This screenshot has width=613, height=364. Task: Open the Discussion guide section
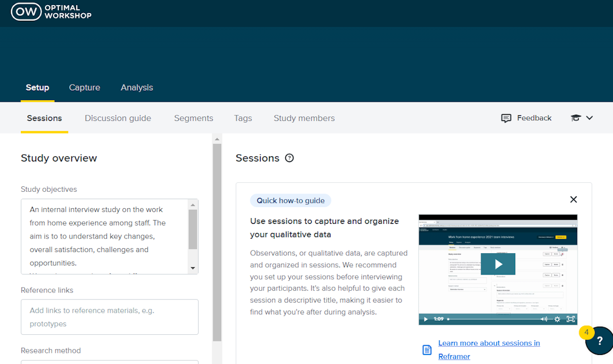point(118,118)
